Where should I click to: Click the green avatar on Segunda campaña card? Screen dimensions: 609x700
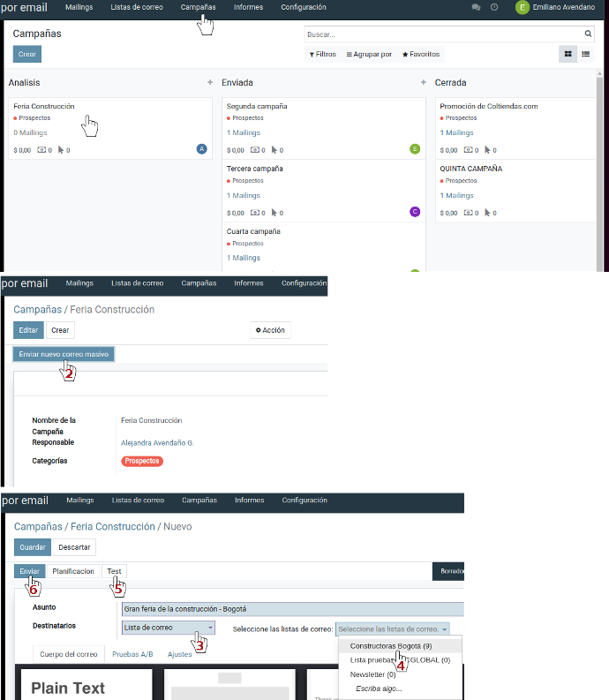[x=415, y=149]
